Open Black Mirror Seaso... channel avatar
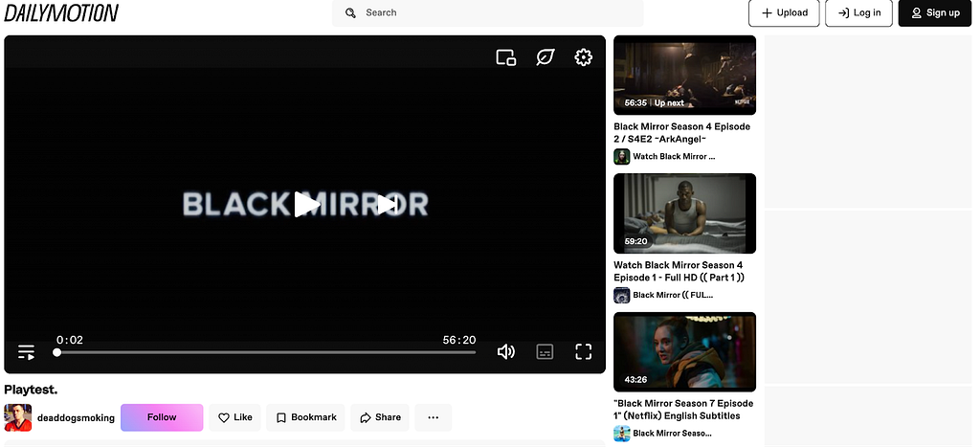 pos(622,434)
